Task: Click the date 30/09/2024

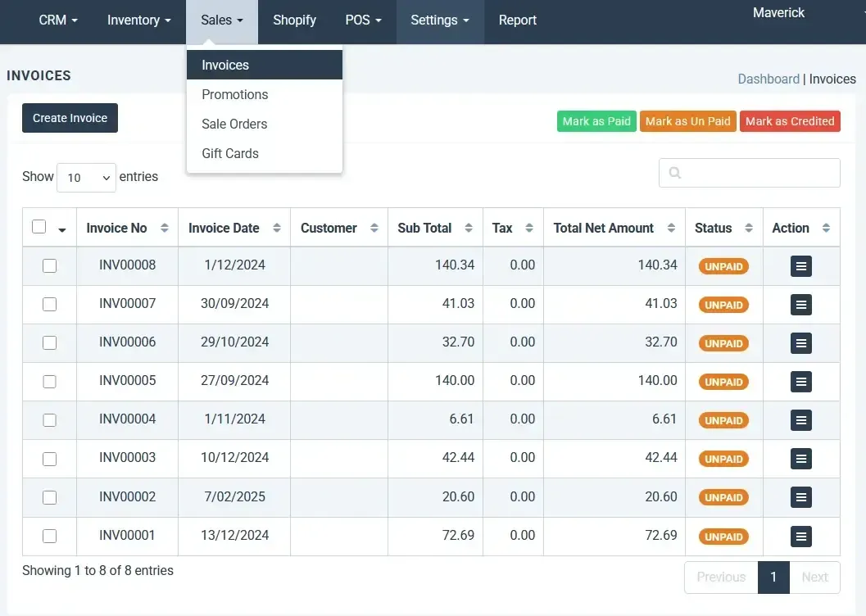Action: click(234, 304)
